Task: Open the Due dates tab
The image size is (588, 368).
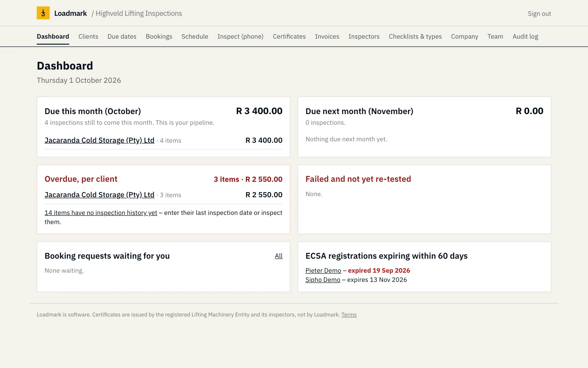Action: tap(122, 36)
